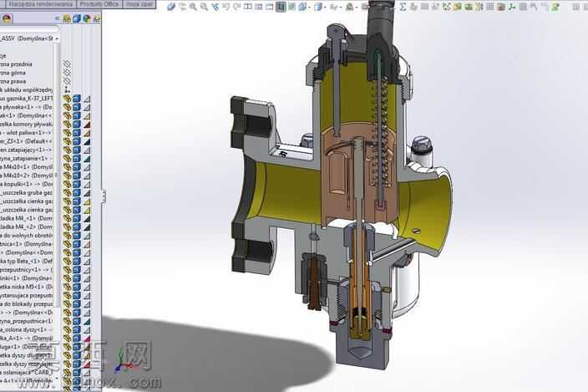Toggle hide/show for 'komory pływaka' component
588x392 pixels.
67,125
